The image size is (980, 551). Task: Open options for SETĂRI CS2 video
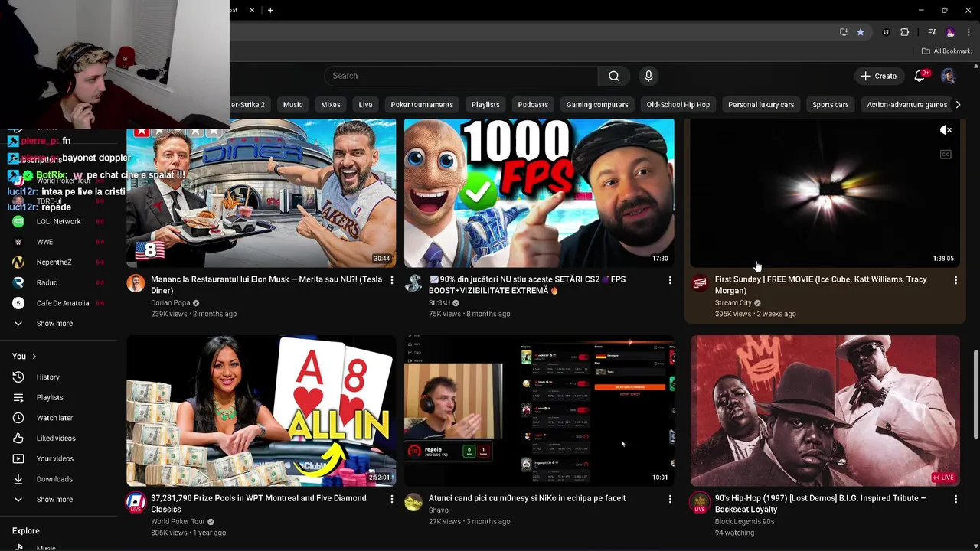670,281
